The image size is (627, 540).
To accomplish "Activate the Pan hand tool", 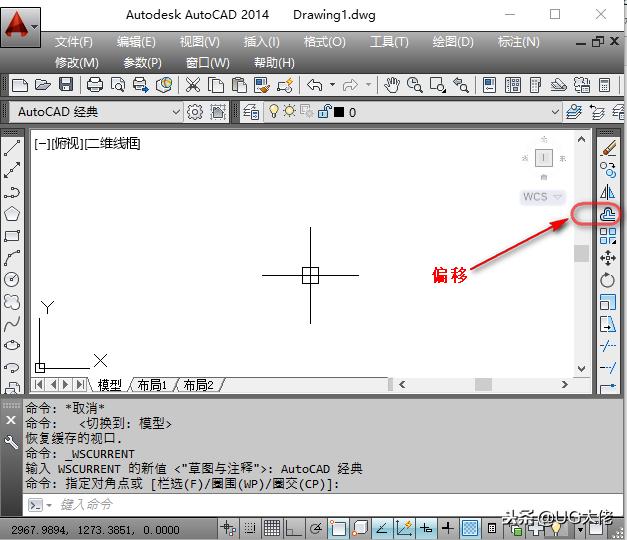I will coord(392,85).
